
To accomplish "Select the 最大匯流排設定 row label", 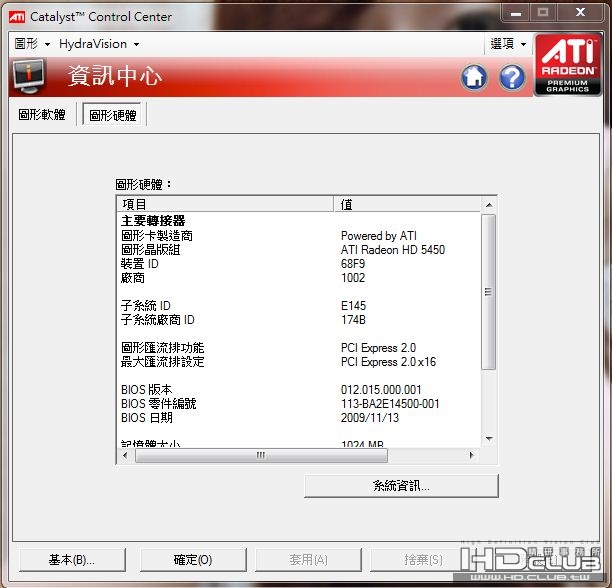I will (163, 362).
